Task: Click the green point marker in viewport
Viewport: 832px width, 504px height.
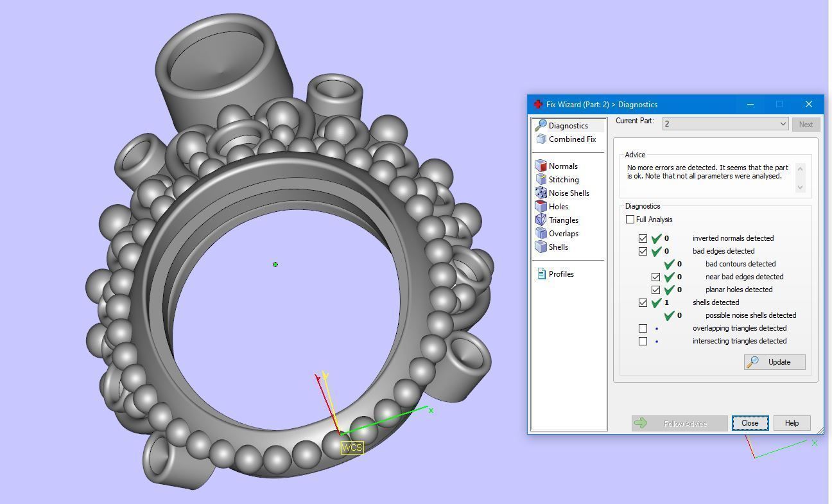Action: click(x=275, y=265)
